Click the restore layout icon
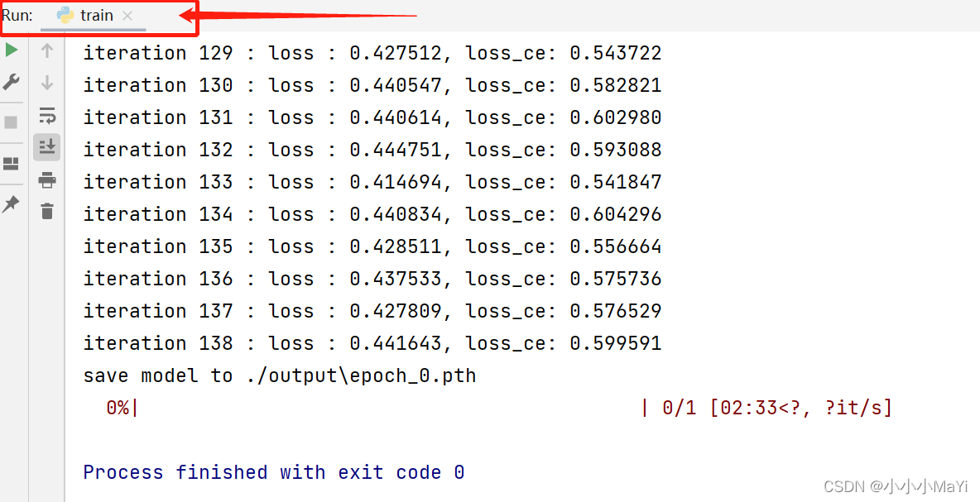The width and height of the screenshot is (980, 502). tap(11, 164)
